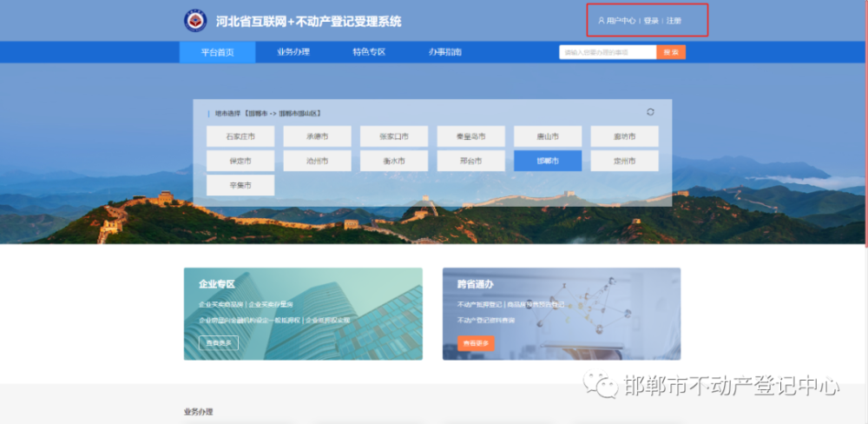Open the 不动产抵押登记 link in 跨省通办
Screen dimensions: 868x424
click(479, 305)
